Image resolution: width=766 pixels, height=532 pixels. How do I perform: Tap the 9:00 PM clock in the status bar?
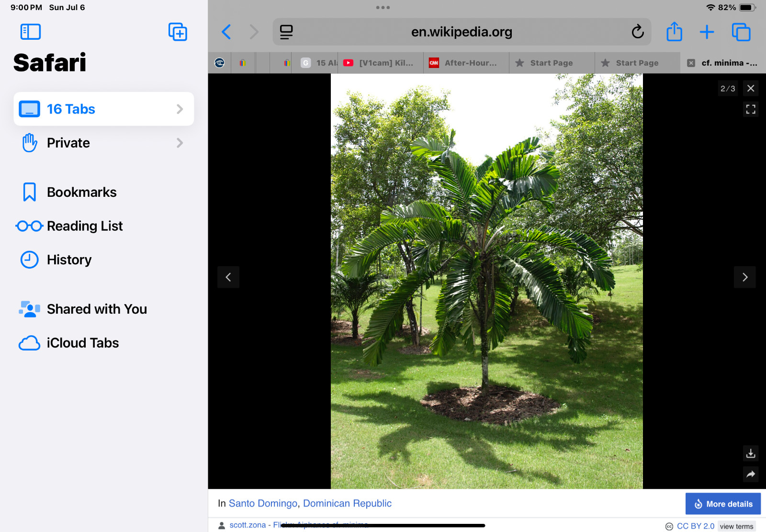point(26,8)
